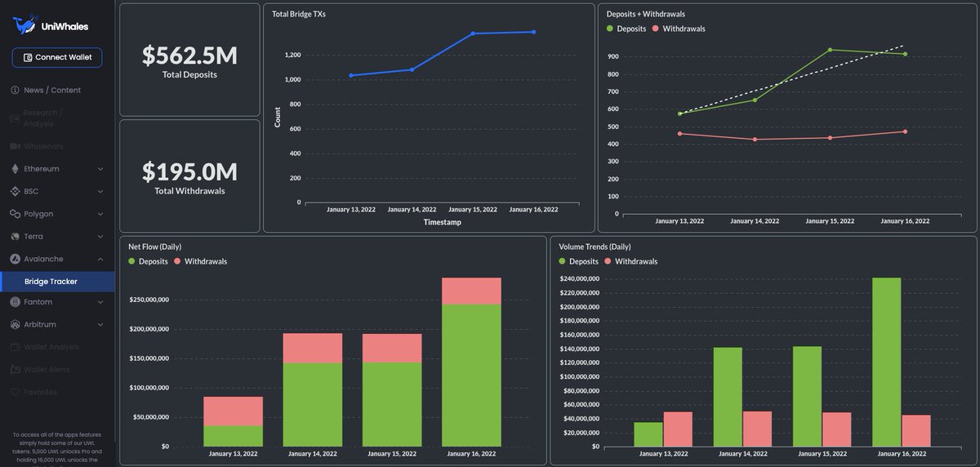The image size is (980, 467).
Task: Click the Wallet Analysis sidebar icon
Action: pos(15,347)
